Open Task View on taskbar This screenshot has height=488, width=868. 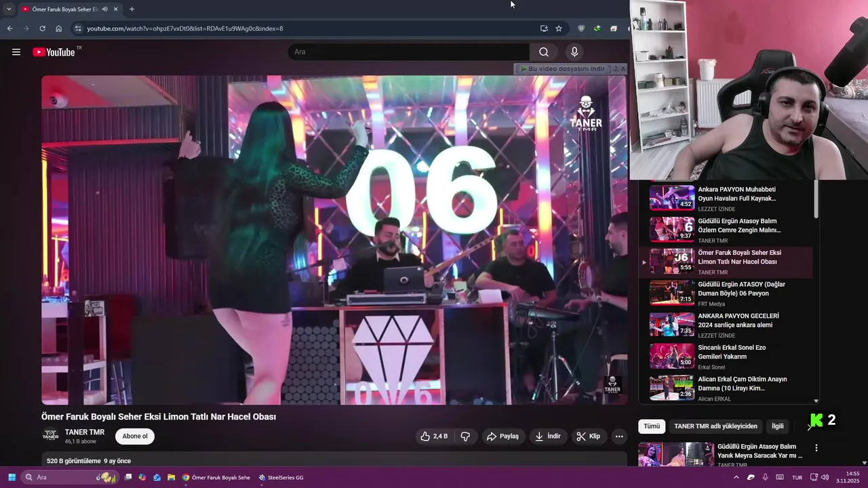click(x=128, y=477)
